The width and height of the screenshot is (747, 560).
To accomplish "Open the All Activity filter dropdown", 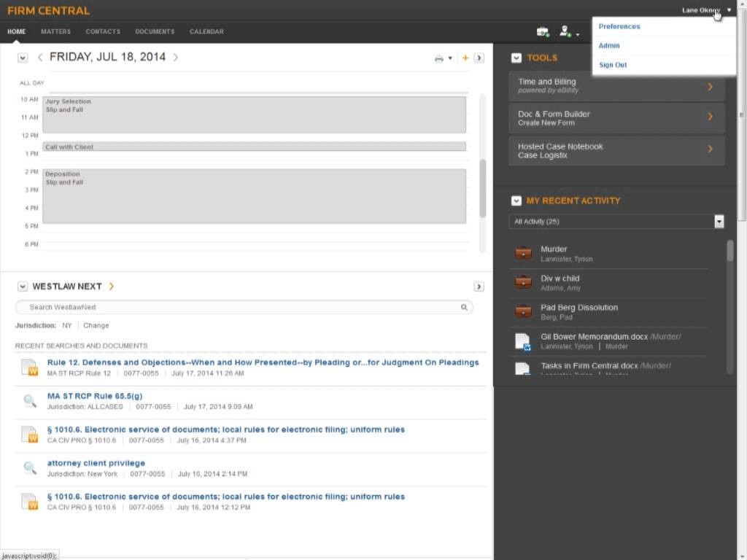I will pyautogui.click(x=719, y=222).
